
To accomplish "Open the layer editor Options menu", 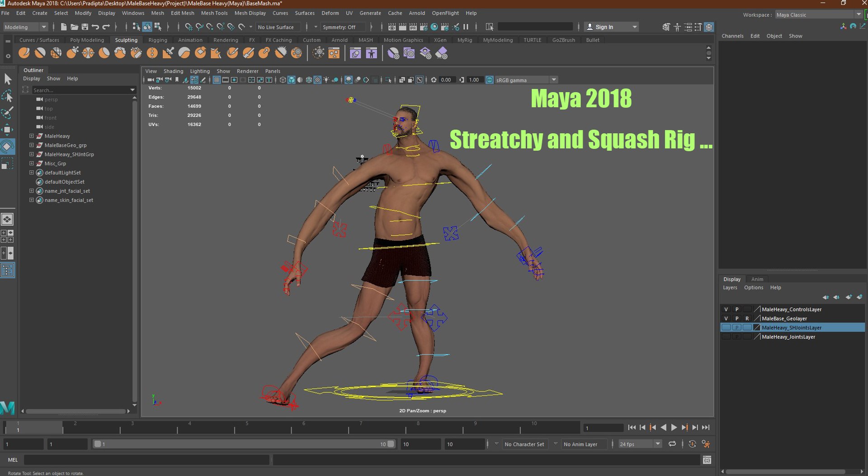I will (x=754, y=288).
